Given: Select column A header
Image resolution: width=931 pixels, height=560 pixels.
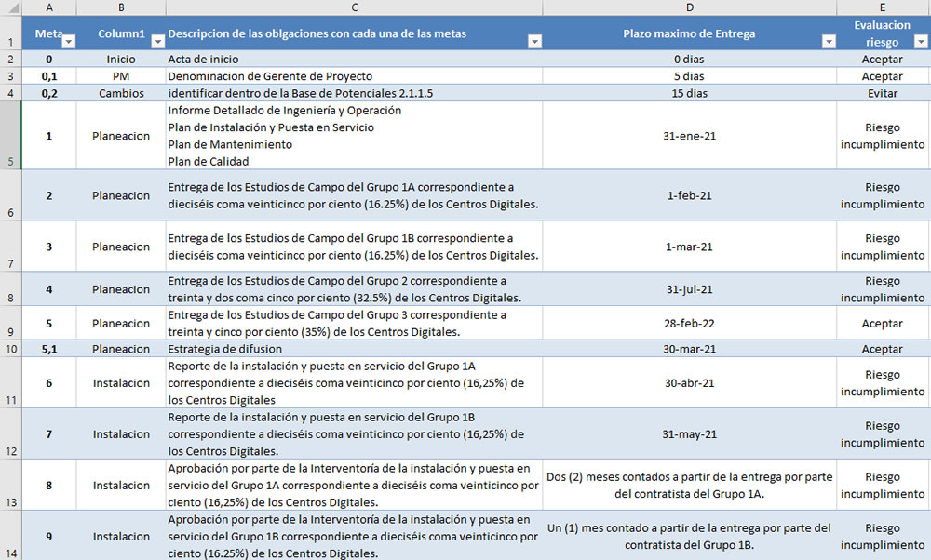Looking at the screenshot, I should click(x=49, y=7).
